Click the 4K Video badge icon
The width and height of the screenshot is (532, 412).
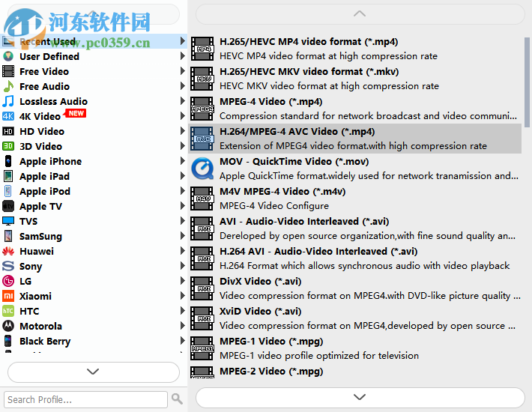8,116
